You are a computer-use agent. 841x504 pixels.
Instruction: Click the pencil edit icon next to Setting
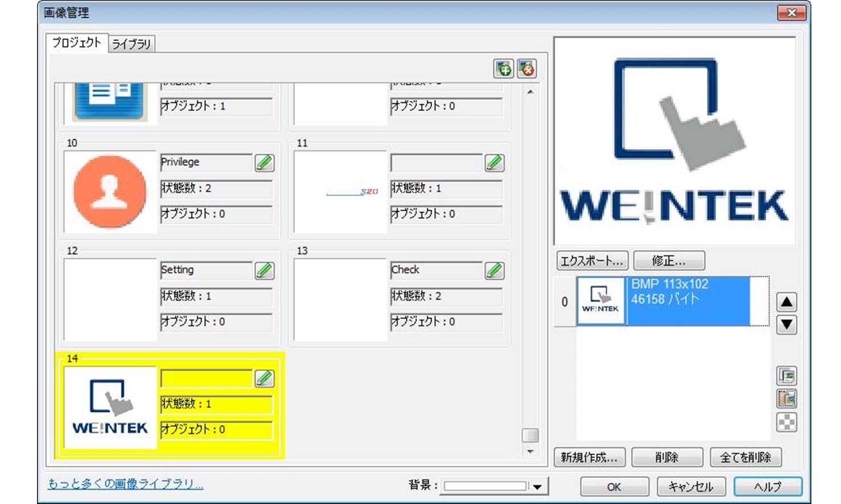click(264, 271)
